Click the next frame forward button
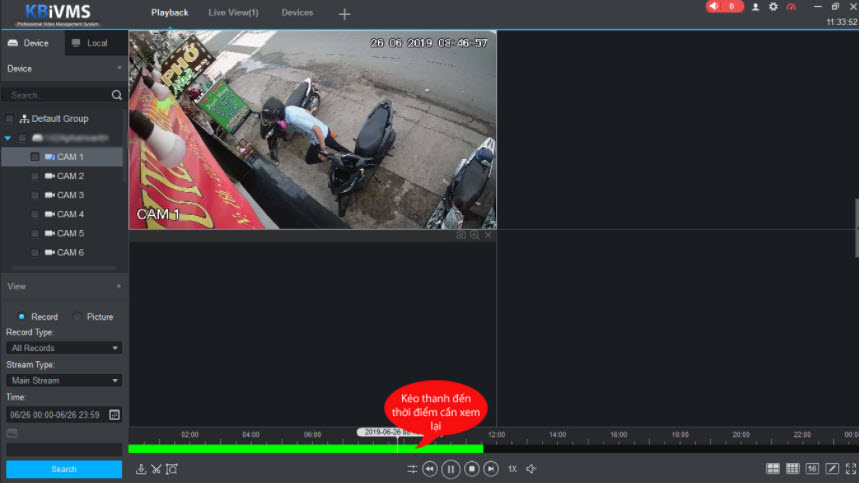The height and width of the screenshot is (483, 859). (x=491, y=469)
